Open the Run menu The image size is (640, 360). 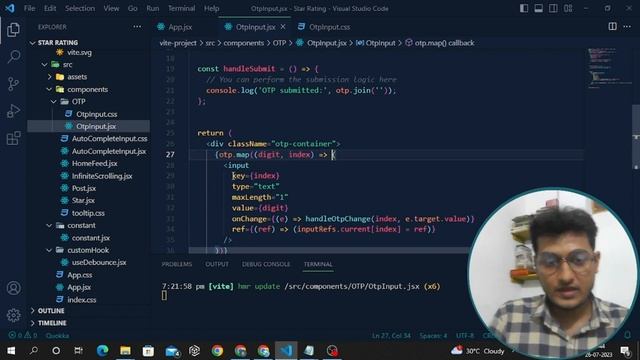click(153, 8)
